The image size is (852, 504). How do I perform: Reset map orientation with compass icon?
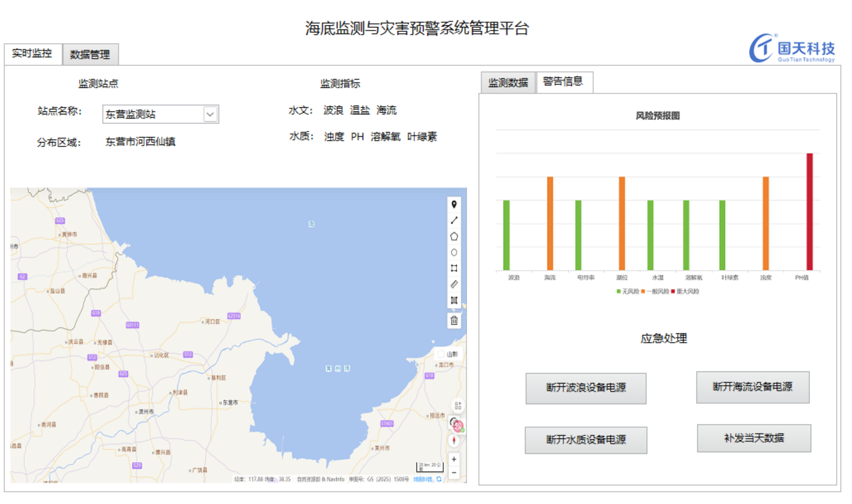pyautogui.click(x=454, y=441)
